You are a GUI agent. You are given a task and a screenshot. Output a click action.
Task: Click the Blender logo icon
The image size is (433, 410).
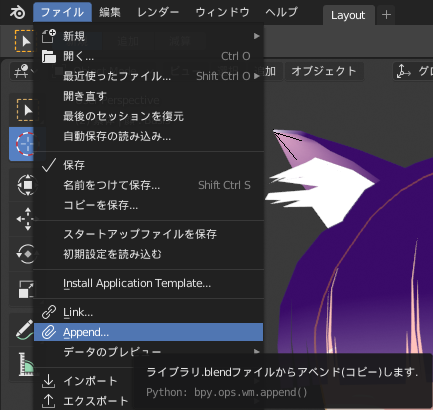click(x=17, y=12)
